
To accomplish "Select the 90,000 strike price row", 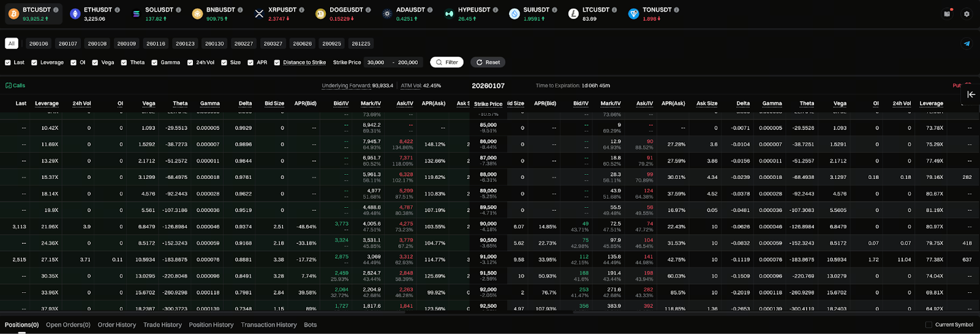I will pyautogui.click(x=488, y=226).
